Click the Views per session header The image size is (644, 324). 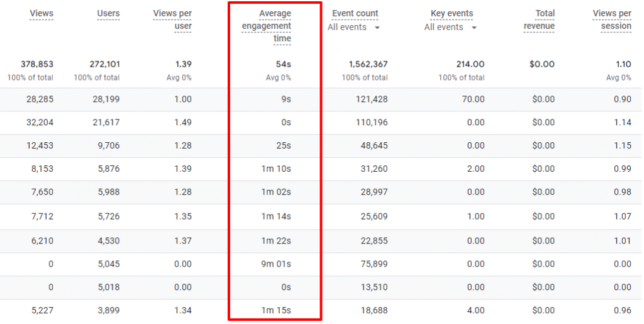click(x=612, y=20)
